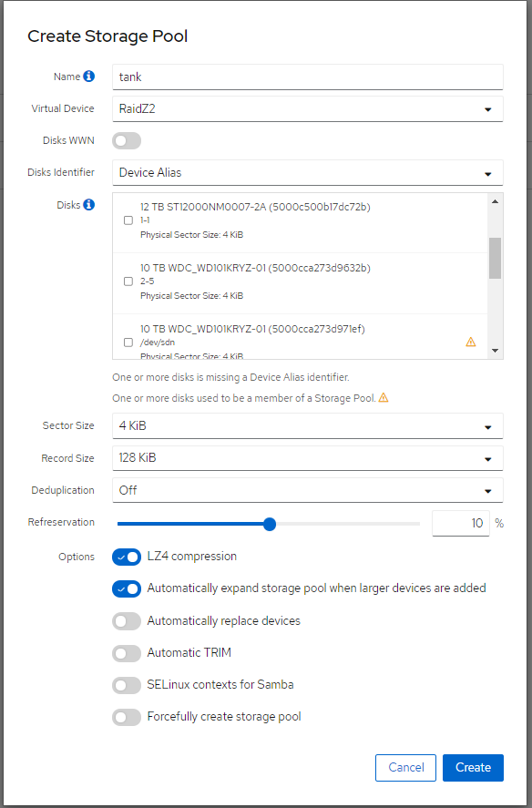Select the 10 TB disk labeled 2-5
The image size is (532, 808).
(128, 281)
